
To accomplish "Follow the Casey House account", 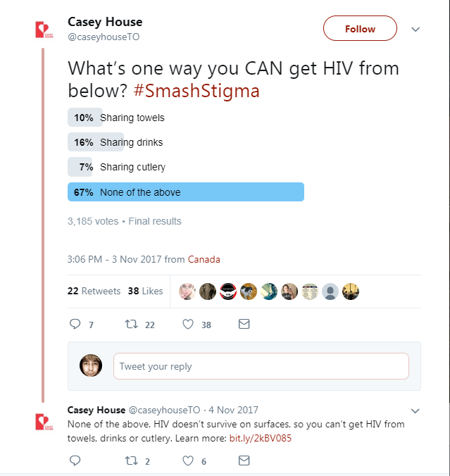I will click(x=360, y=28).
